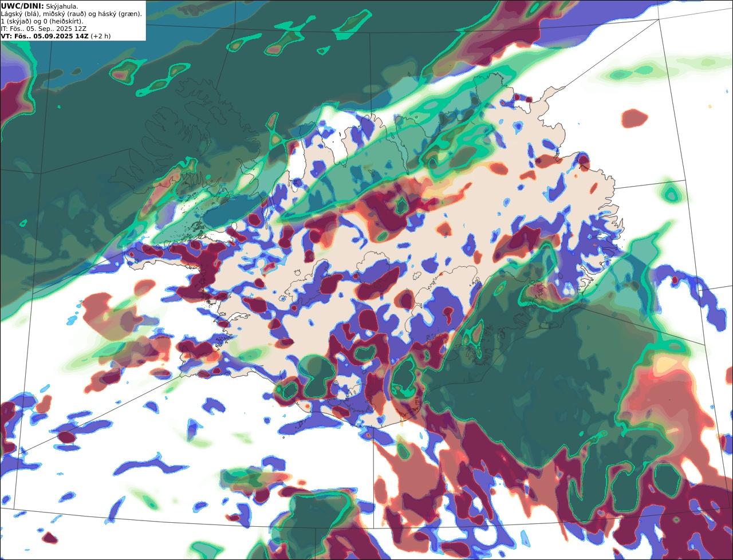Click the 'UWC/DINI: Skýjahula.' title line
Screen dimensions: 733x560
click(x=40, y=6)
